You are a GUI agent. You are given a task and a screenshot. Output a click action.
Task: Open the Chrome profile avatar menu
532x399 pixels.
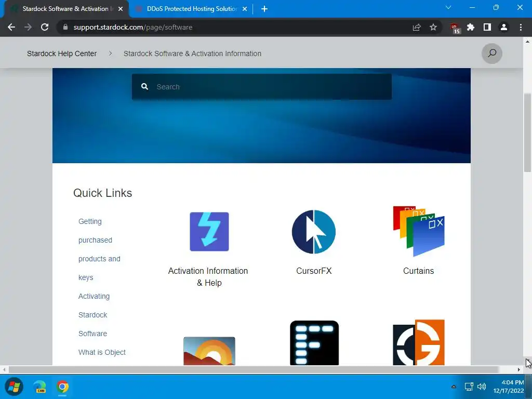point(504,27)
